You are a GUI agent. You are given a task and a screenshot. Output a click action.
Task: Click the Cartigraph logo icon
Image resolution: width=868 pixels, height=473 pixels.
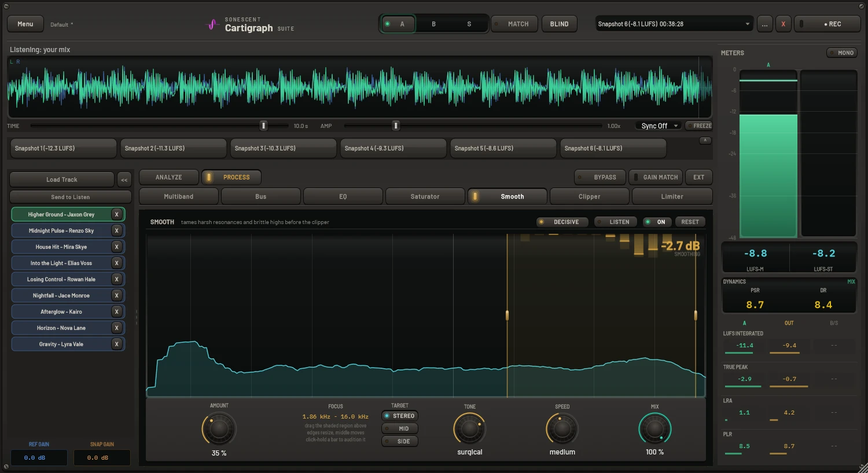212,24
